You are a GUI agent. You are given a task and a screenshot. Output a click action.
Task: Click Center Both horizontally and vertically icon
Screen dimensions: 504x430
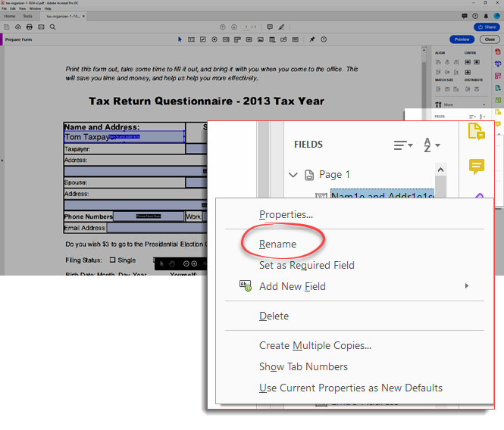468,72
